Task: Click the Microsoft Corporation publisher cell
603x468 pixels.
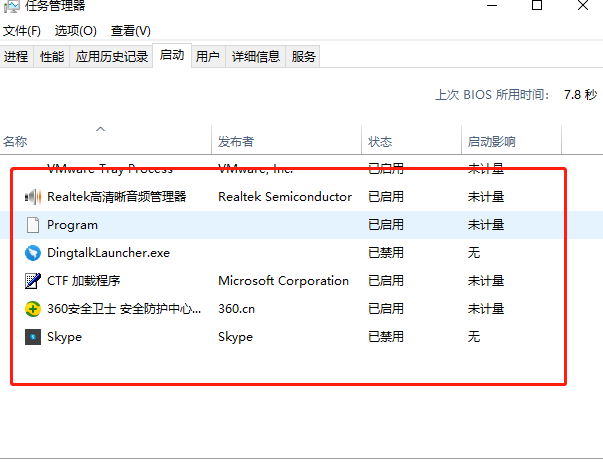Action: click(x=283, y=281)
